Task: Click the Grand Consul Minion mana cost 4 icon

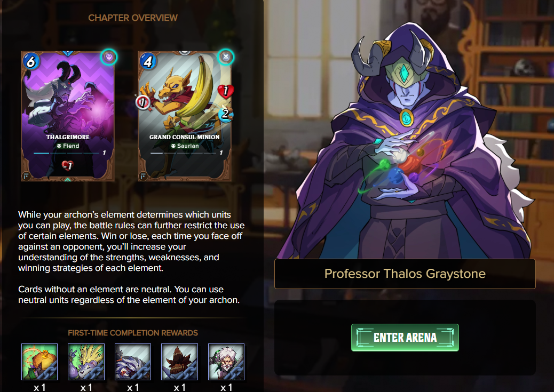Action: (x=148, y=61)
